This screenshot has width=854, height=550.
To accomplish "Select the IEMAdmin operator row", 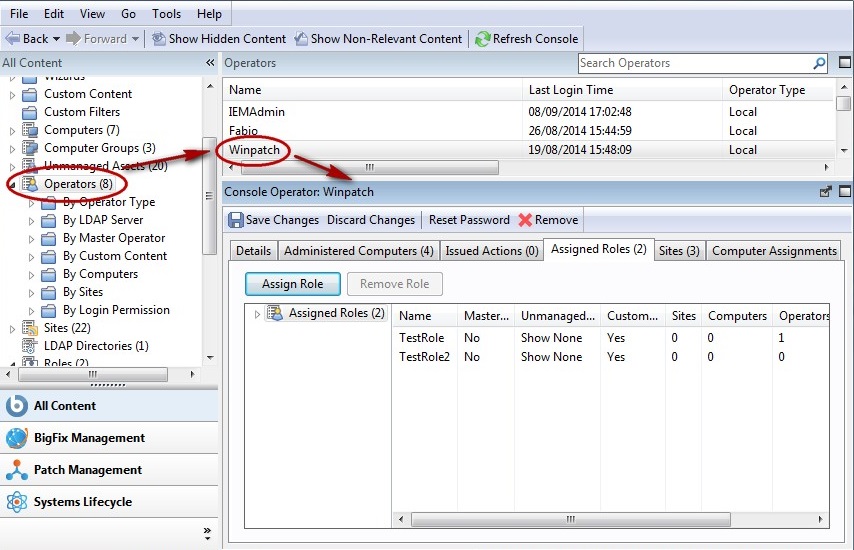I will pyautogui.click(x=528, y=112).
